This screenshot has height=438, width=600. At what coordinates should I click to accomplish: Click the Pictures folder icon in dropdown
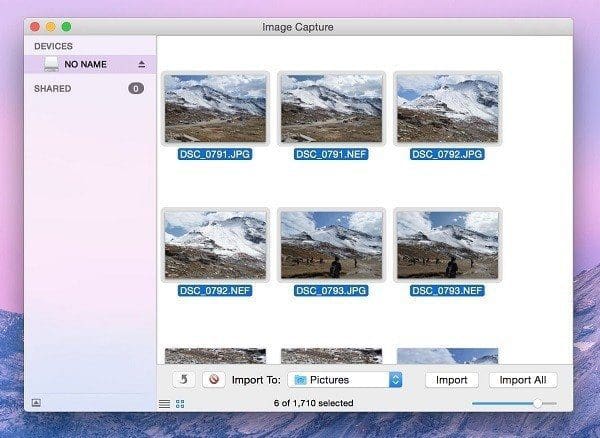[300, 380]
